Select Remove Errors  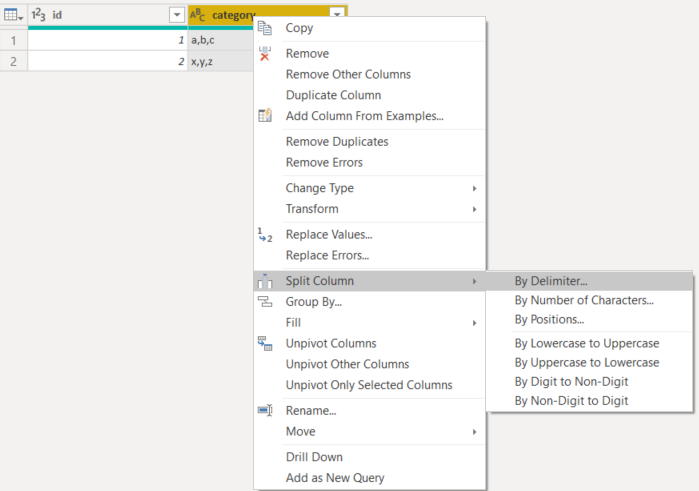(x=370, y=162)
